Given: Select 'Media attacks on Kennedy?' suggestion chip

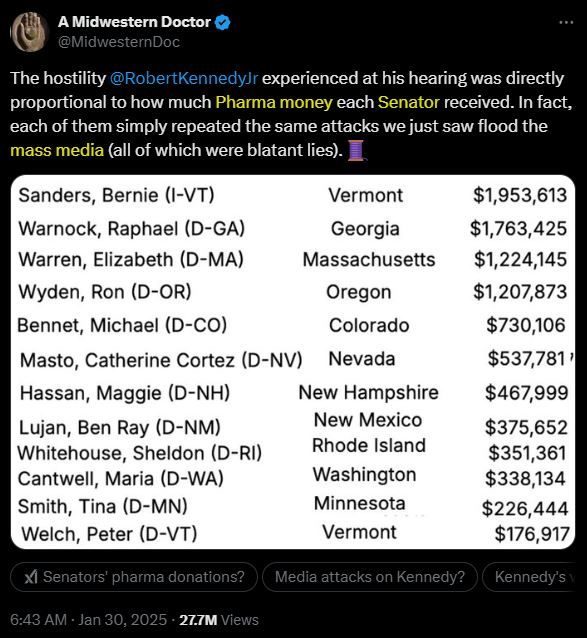Looking at the screenshot, I should point(370,577).
